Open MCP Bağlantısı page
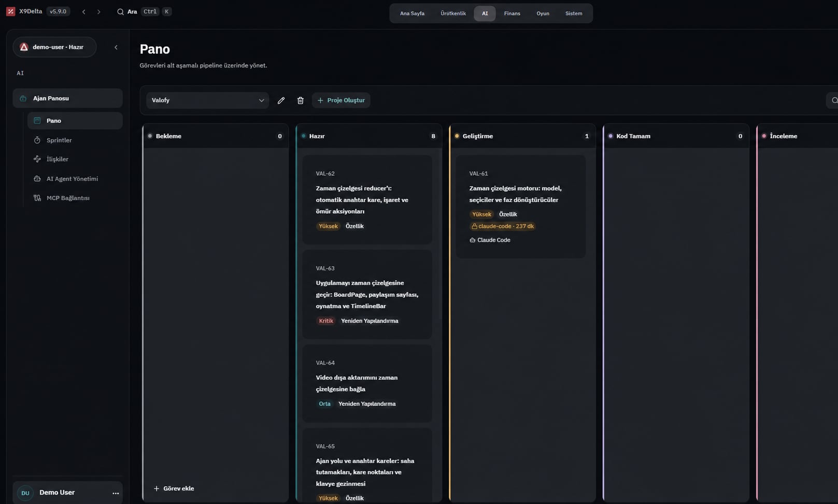 [x=75, y=198]
